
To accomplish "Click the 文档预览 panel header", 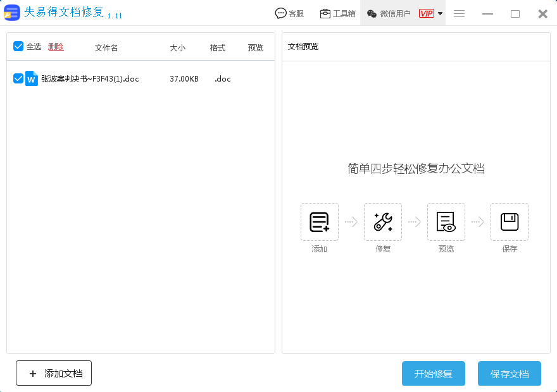I will click(x=302, y=46).
